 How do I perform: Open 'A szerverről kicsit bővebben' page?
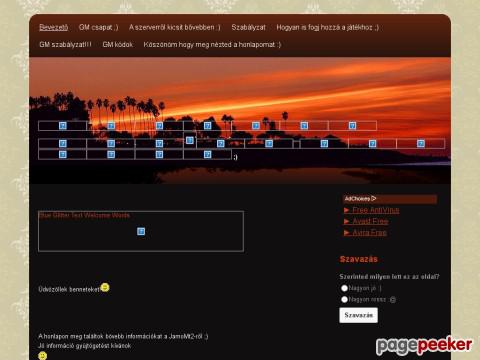[x=175, y=27]
